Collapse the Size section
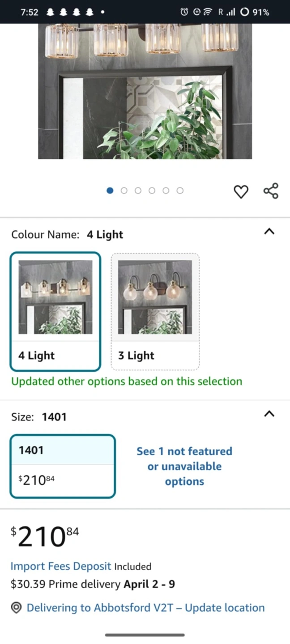Screen dimensions: 290x644 (269, 414)
